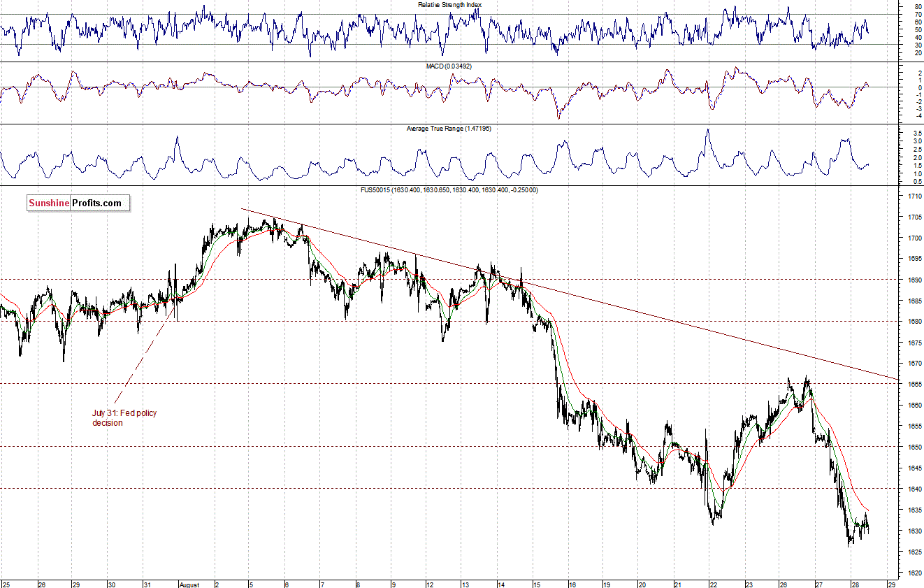
Task: Click the 23 label on the date axis
Action: pyautogui.click(x=749, y=584)
